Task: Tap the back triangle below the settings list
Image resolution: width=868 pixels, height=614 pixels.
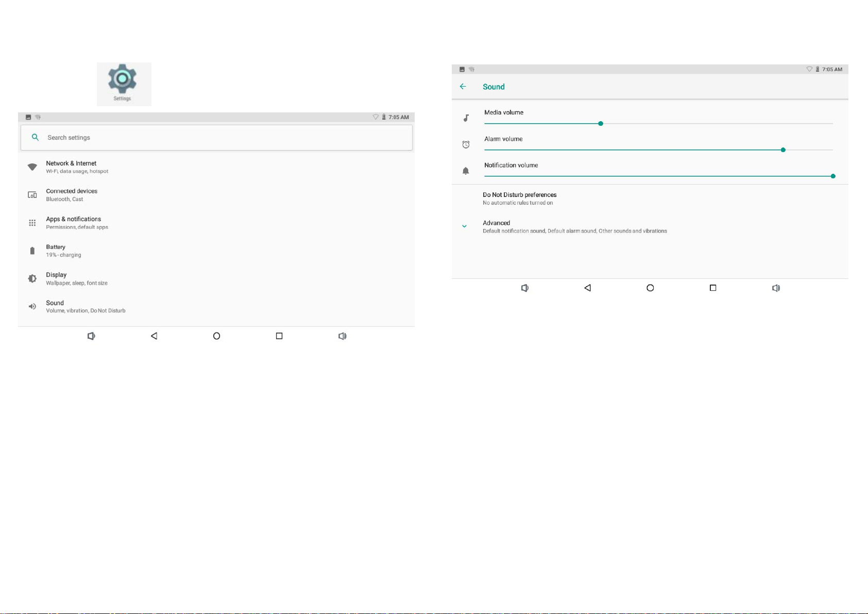Action: 154,336
